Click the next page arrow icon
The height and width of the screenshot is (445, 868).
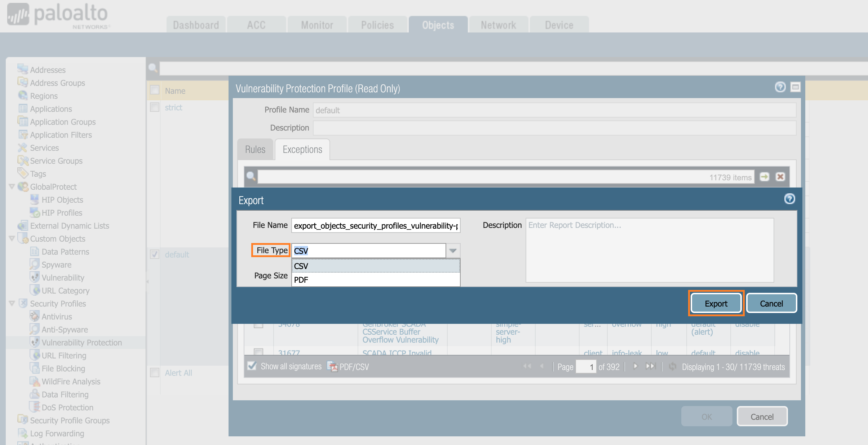[635, 366]
